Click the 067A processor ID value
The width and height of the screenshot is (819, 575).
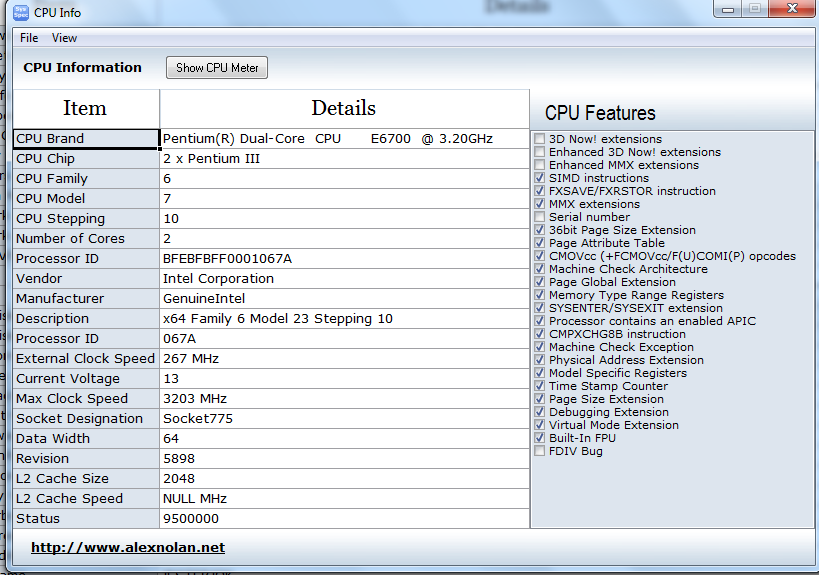[x=344, y=339]
